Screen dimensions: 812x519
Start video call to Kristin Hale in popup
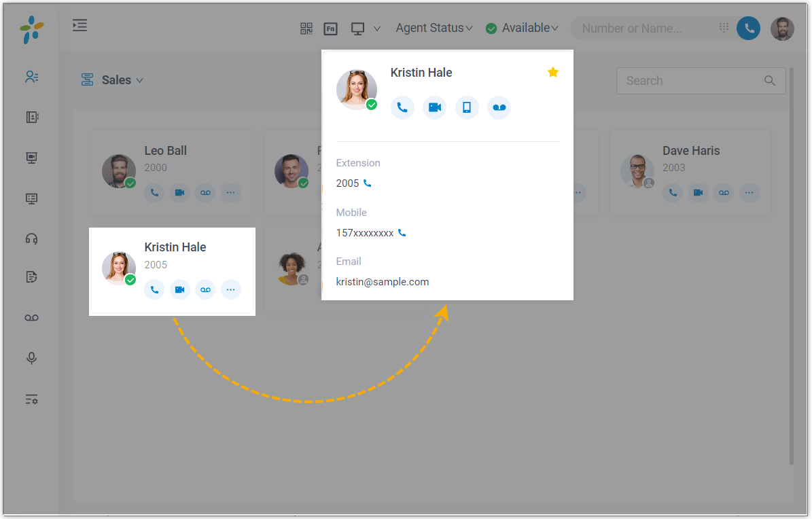click(434, 107)
